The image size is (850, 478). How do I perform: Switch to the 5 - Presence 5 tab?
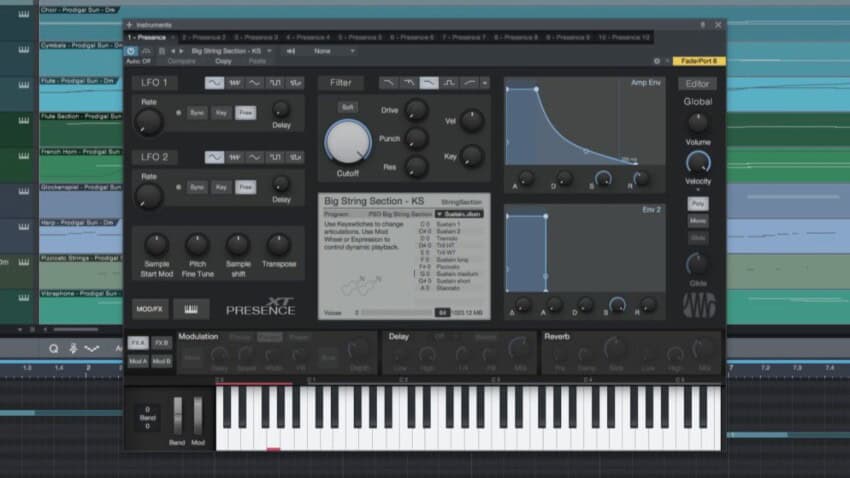coord(360,37)
